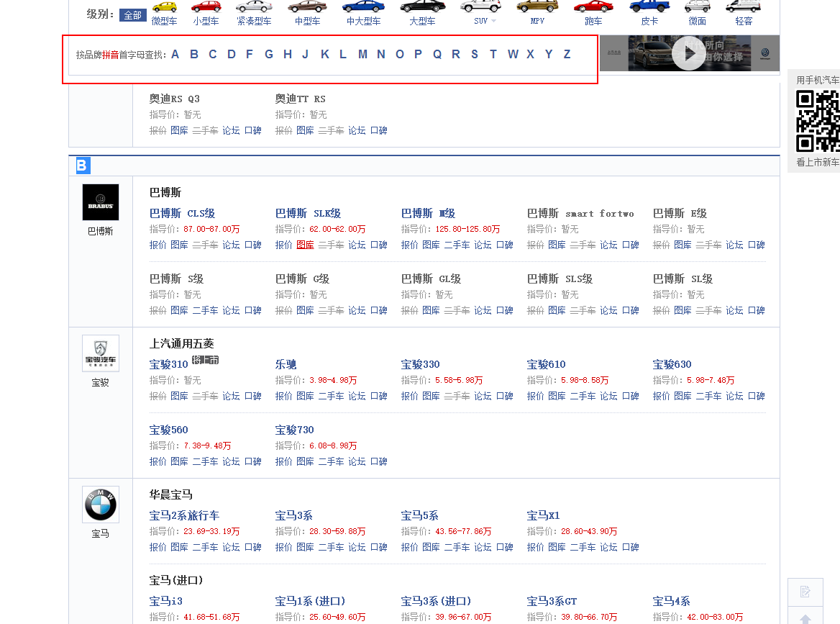The width and height of the screenshot is (840, 624).
Task: Jump to brands starting with Z
Action: coord(567,54)
